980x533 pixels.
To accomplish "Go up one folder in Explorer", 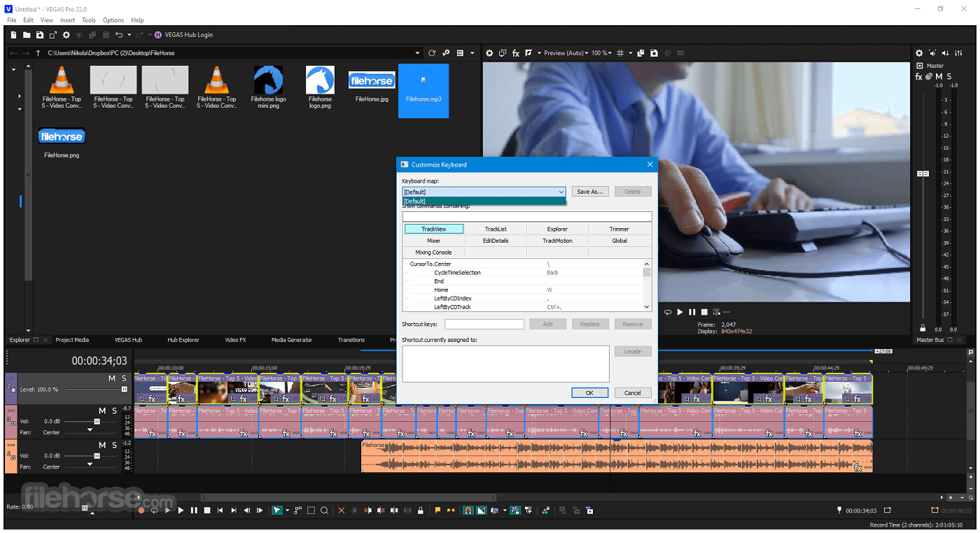I will tap(38, 53).
